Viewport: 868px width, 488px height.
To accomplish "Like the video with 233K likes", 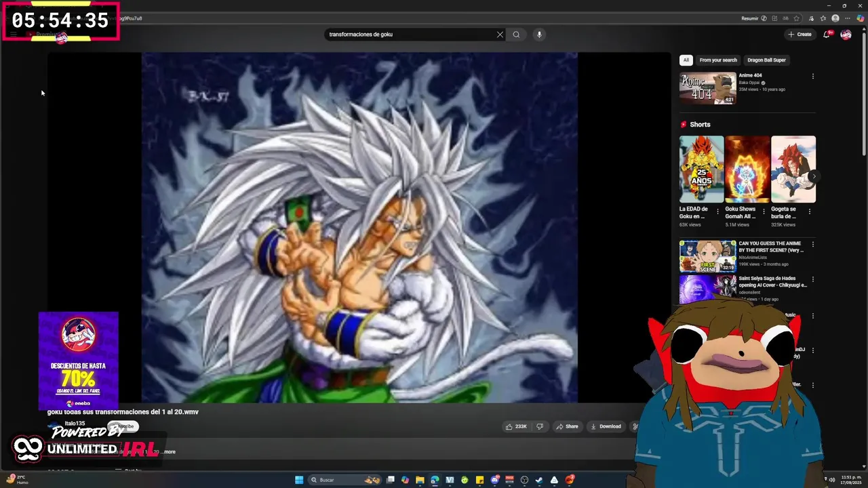I will click(516, 426).
